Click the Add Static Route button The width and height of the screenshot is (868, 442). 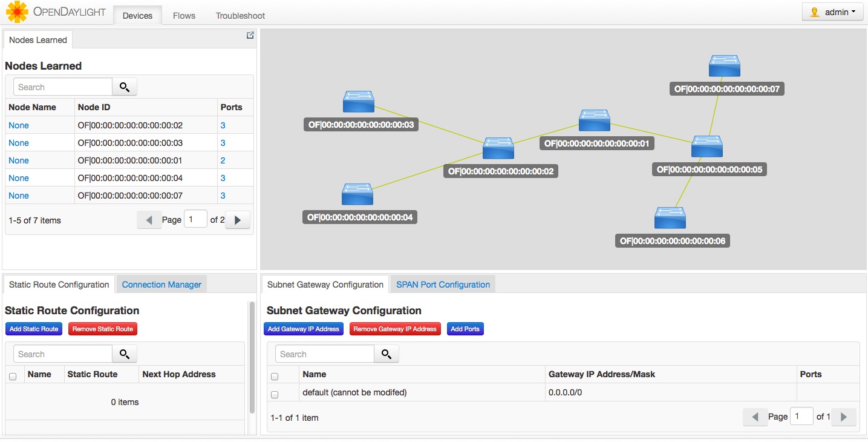(34, 329)
